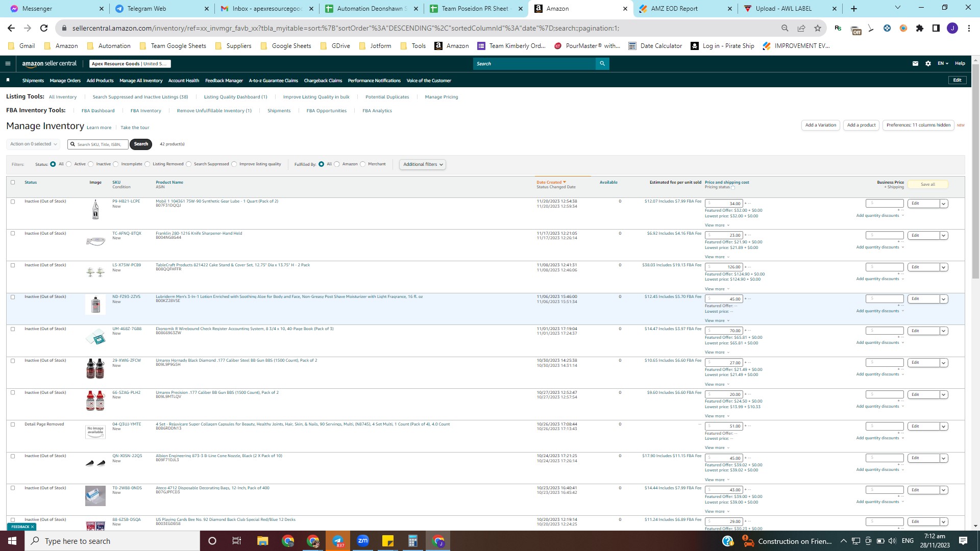Expand Add quantity discounts for TableCraft cake stand row
980x551 pixels.
880,279
